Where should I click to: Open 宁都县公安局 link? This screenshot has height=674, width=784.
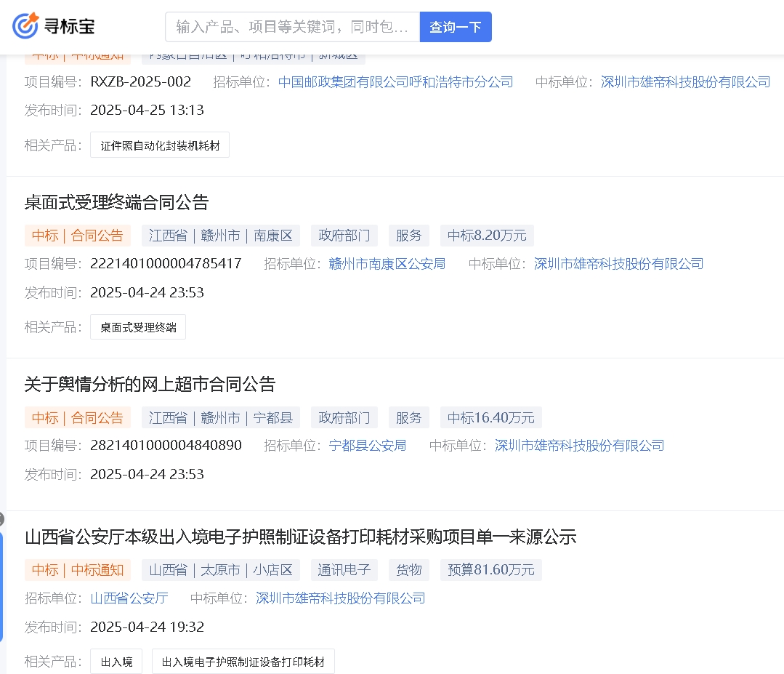(x=368, y=445)
